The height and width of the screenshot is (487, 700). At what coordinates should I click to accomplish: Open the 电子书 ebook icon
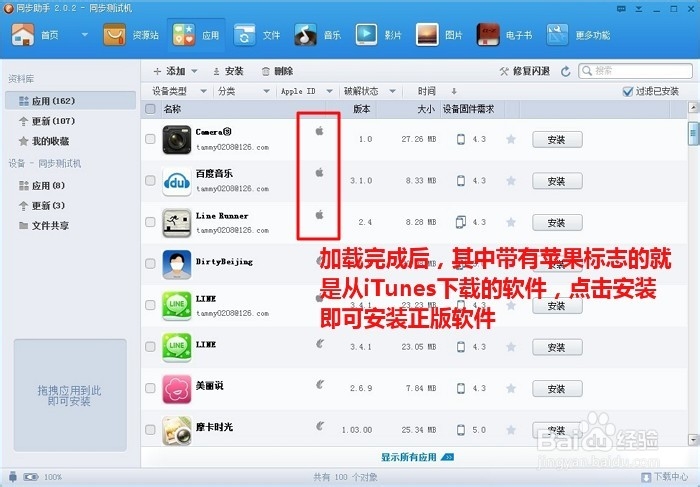point(488,35)
